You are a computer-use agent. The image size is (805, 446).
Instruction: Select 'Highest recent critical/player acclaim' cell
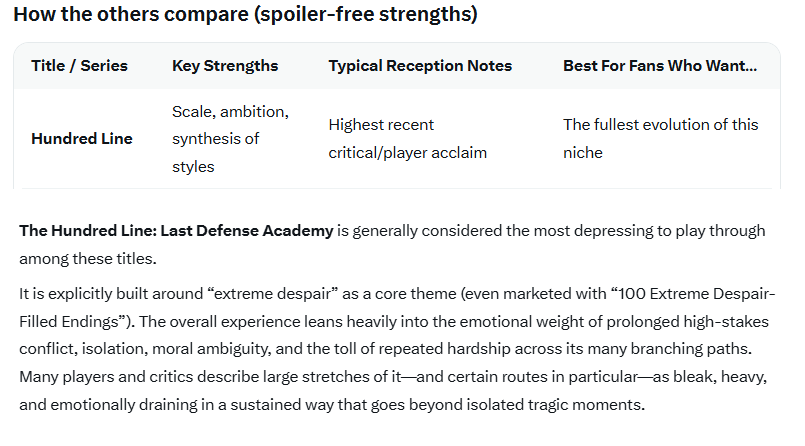coord(407,139)
